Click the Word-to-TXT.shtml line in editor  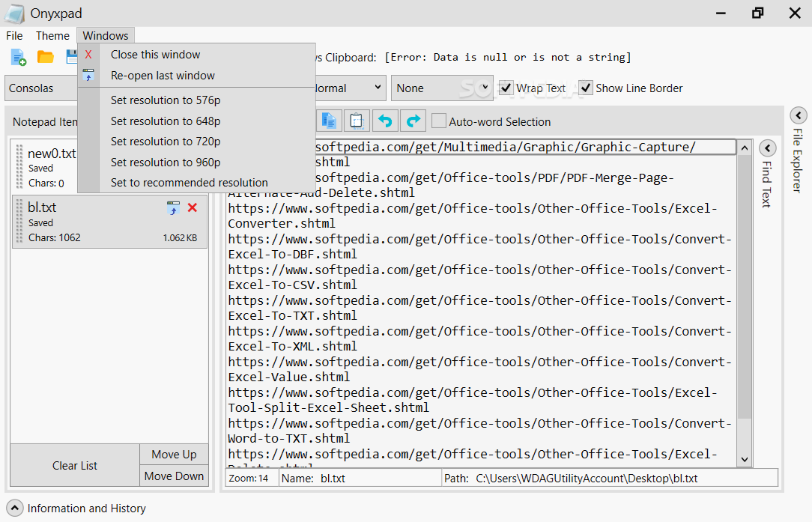[289, 438]
